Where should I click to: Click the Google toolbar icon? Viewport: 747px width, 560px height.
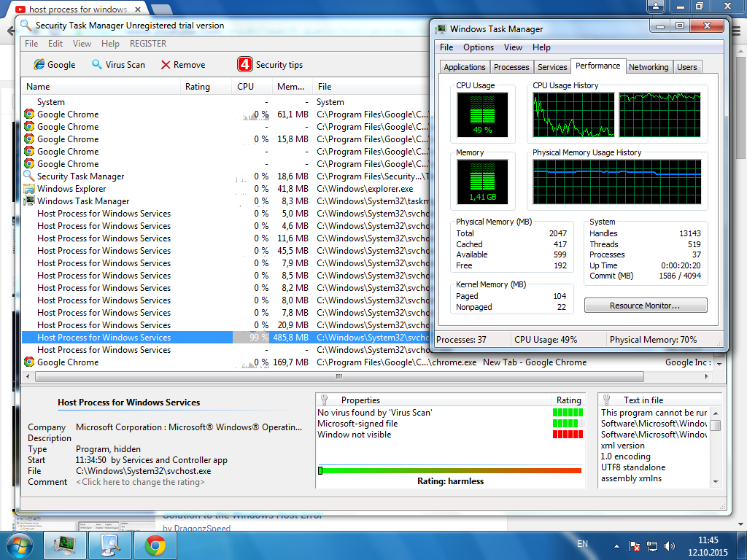click(39, 64)
